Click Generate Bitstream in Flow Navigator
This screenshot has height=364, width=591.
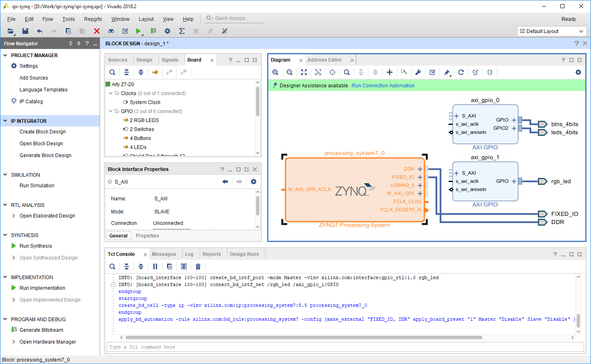click(41, 330)
